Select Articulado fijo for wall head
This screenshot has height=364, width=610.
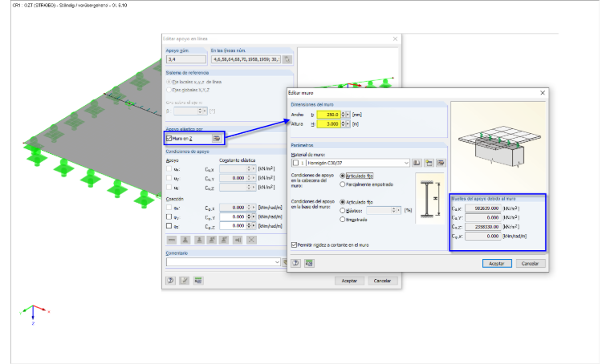click(343, 176)
